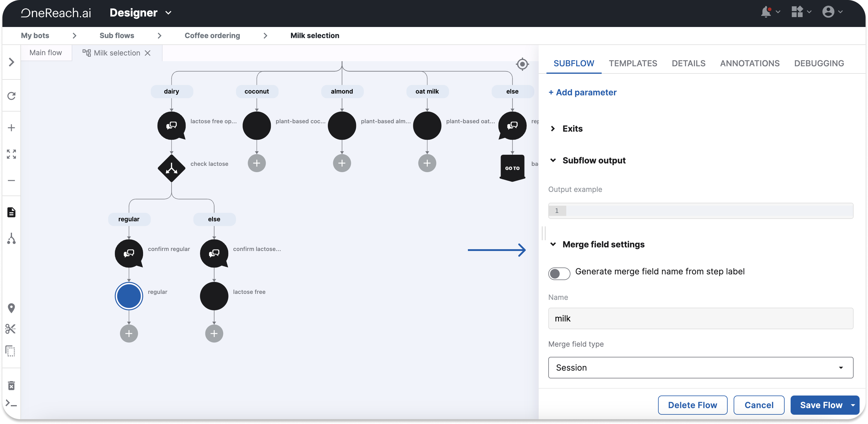
Task: Click the merge field Name input
Action: coord(700,318)
